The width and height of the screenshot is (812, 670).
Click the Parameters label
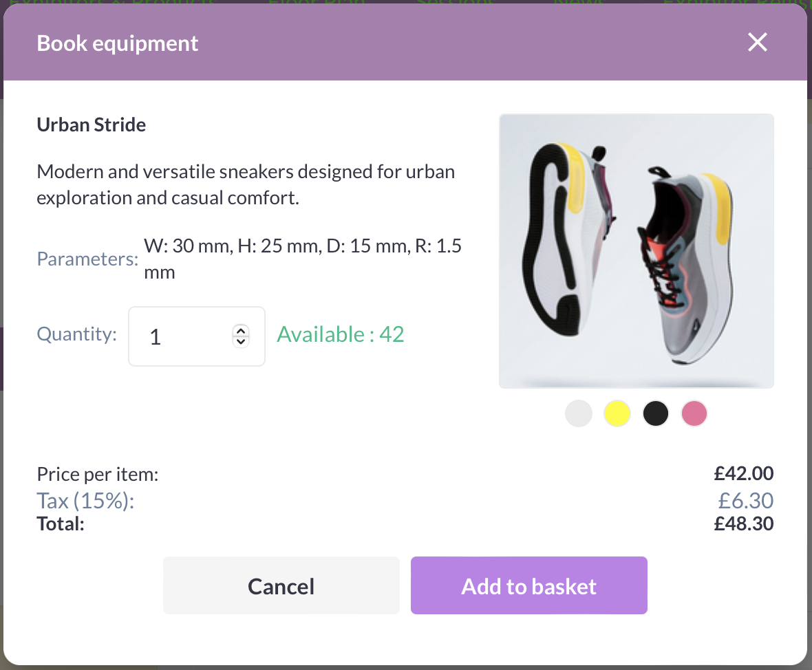point(87,259)
